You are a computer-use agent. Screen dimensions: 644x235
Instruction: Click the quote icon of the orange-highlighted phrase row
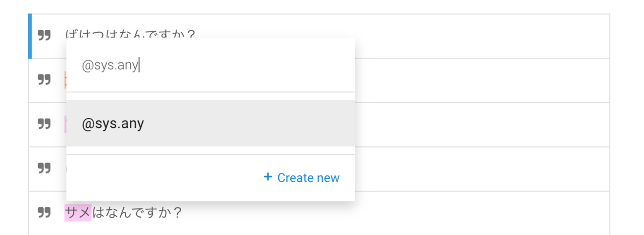[44, 80]
